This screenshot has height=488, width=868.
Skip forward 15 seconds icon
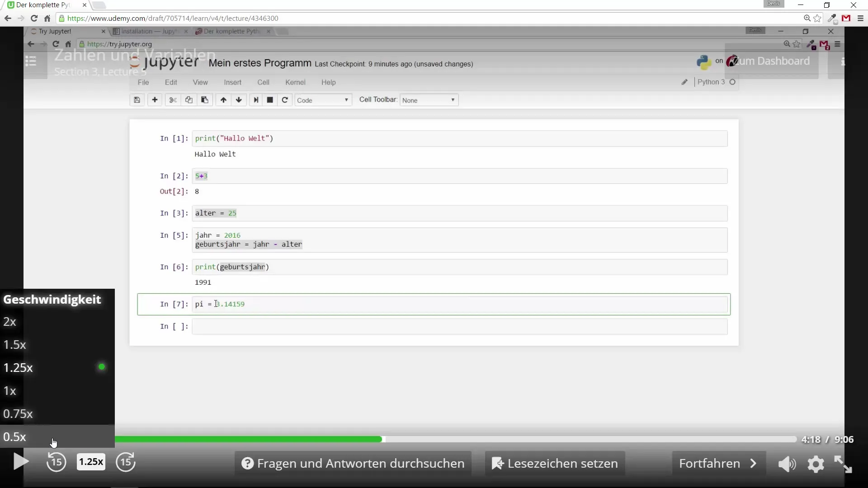126,462
